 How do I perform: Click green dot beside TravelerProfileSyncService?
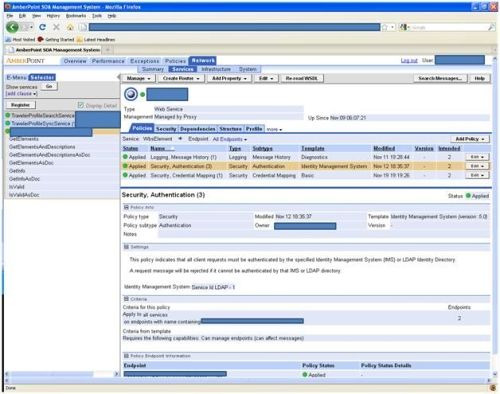tap(8, 123)
